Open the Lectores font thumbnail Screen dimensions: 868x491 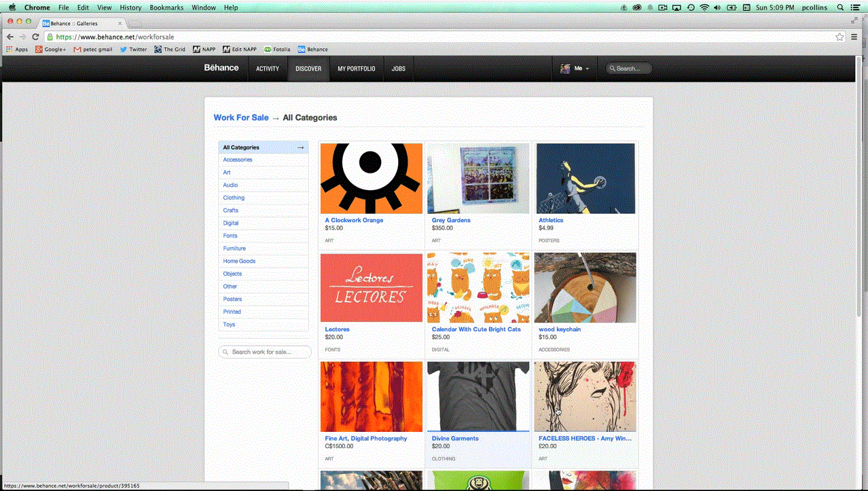(372, 287)
